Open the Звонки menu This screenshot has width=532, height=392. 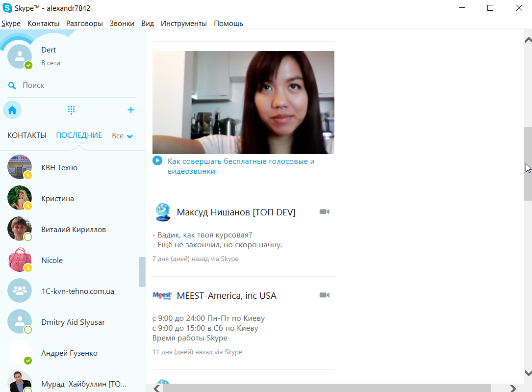122,24
